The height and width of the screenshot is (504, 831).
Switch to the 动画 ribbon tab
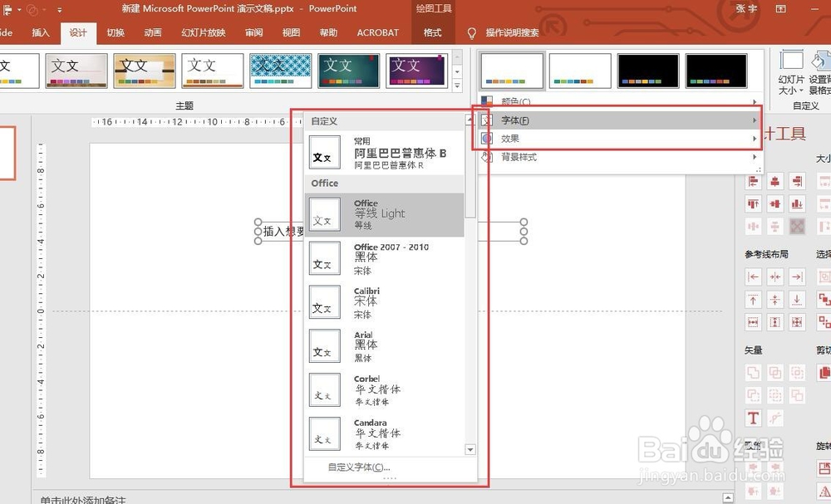click(x=153, y=33)
